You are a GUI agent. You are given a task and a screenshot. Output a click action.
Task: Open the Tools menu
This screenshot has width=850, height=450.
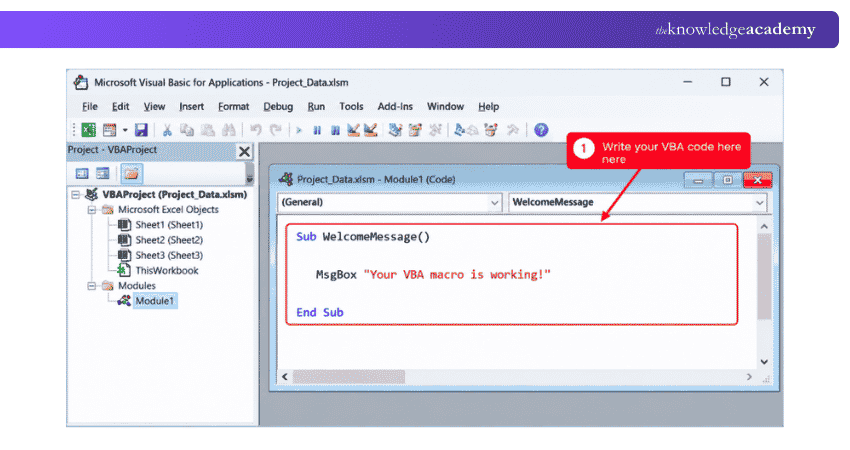click(351, 107)
